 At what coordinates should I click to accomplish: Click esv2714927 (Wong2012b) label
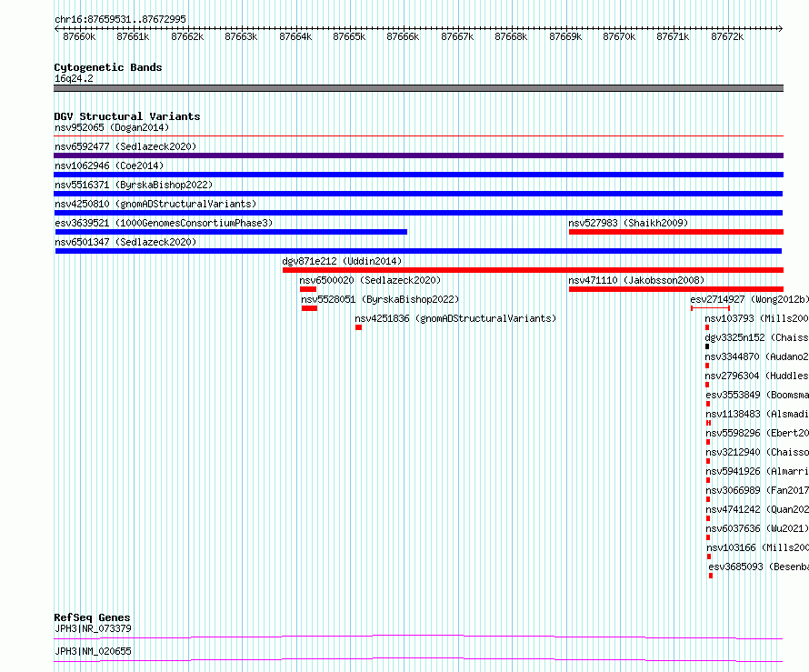[x=749, y=299]
